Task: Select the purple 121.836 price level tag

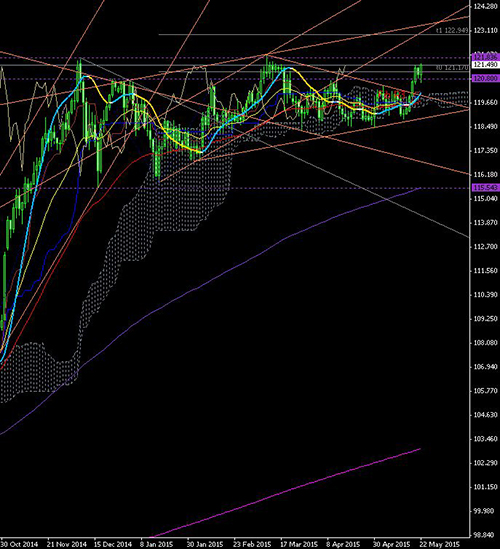Action: (485, 57)
